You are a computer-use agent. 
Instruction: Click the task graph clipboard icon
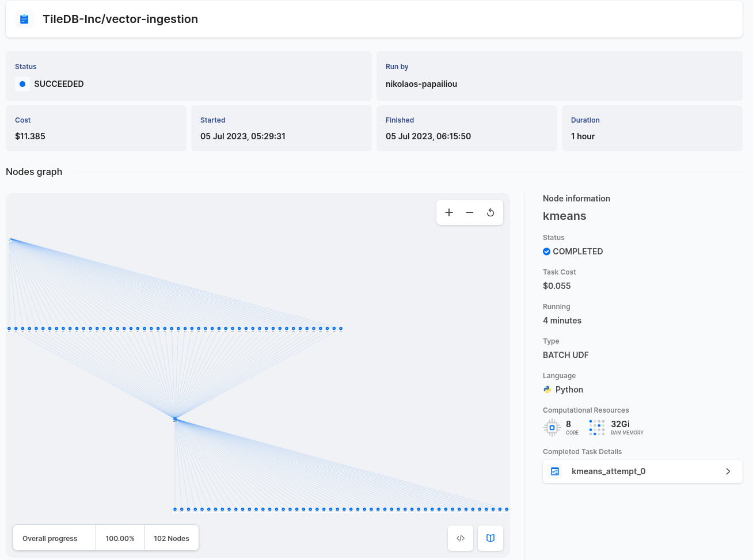[24, 19]
